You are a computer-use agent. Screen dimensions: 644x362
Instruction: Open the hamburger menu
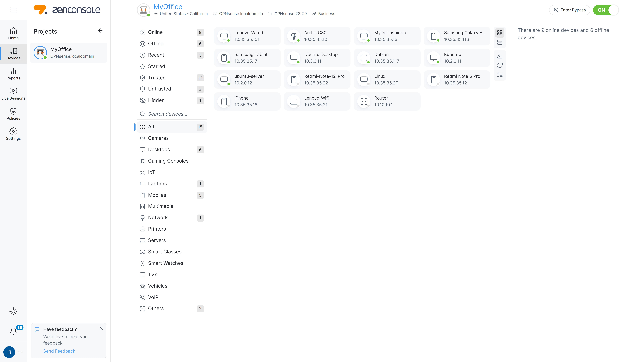click(x=13, y=10)
